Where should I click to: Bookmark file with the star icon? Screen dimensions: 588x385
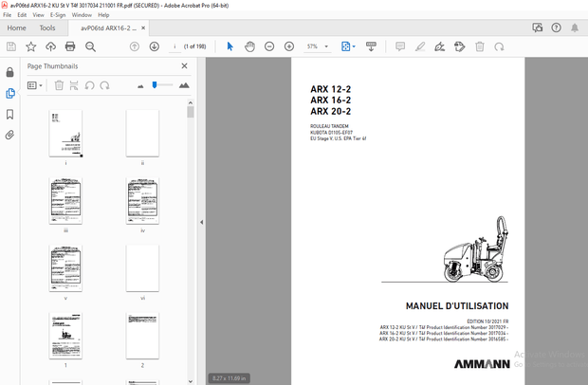point(30,46)
